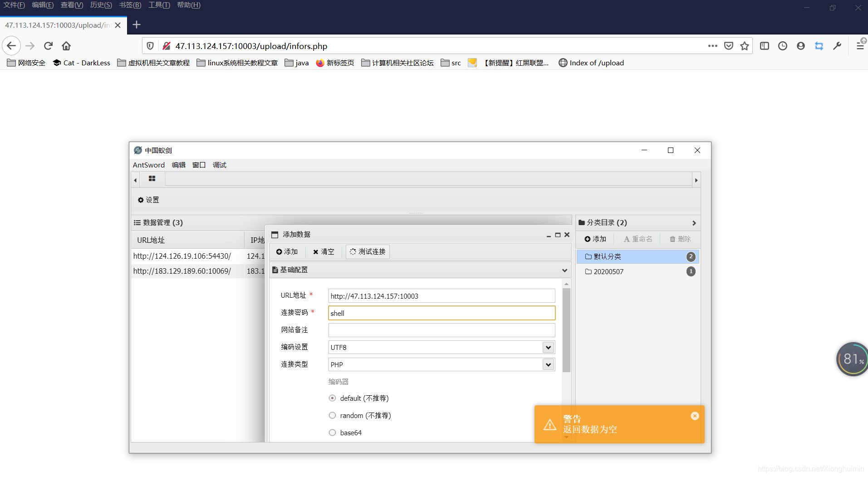Collapse the 基础配置 section
868x477 pixels.
click(x=564, y=270)
